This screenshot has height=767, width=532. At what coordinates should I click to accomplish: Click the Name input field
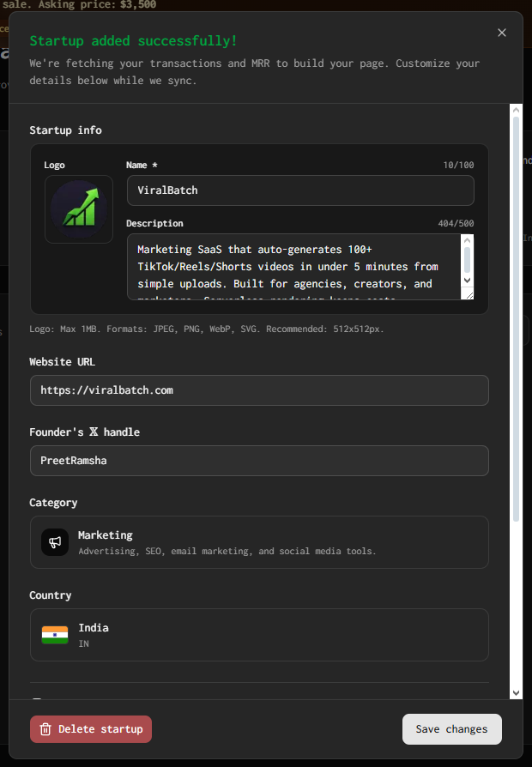point(300,190)
